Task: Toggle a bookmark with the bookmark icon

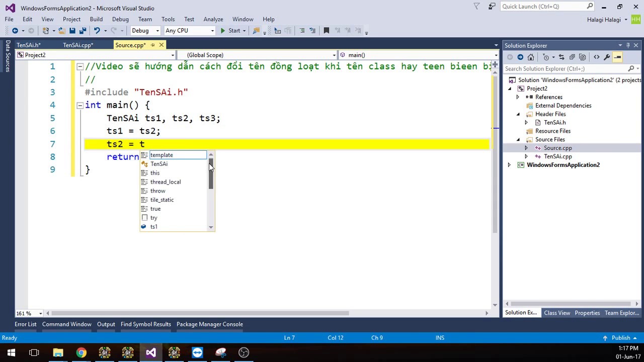Action: click(326, 31)
